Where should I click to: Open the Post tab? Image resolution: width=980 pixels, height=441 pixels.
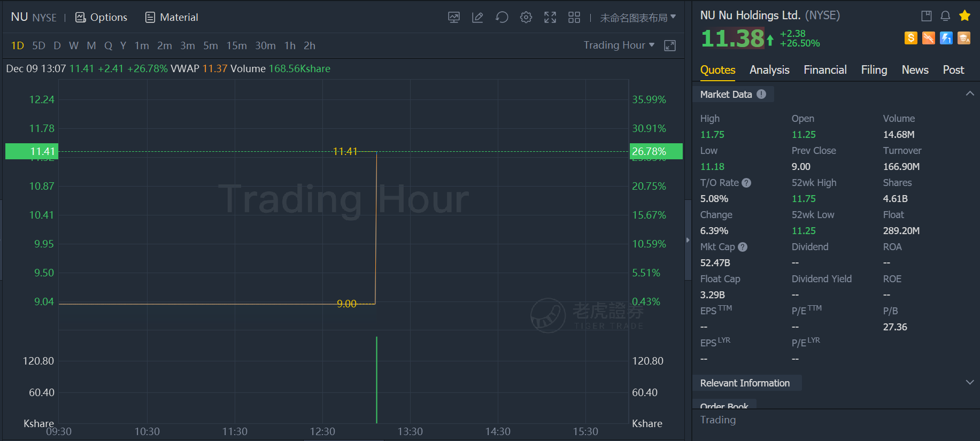click(953, 70)
